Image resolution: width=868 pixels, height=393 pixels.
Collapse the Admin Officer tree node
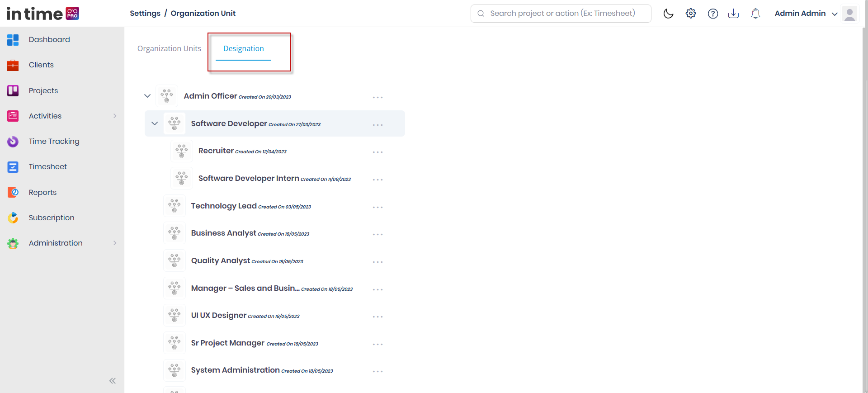pos(147,96)
